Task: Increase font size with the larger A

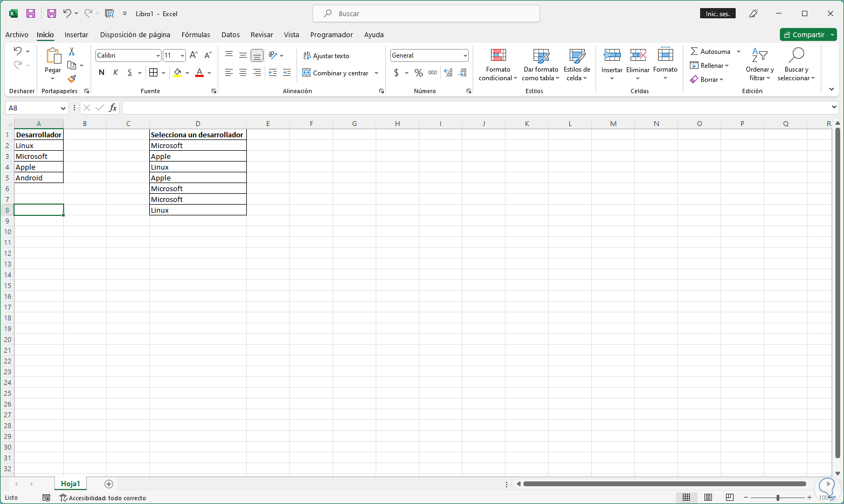Action: click(194, 55)
